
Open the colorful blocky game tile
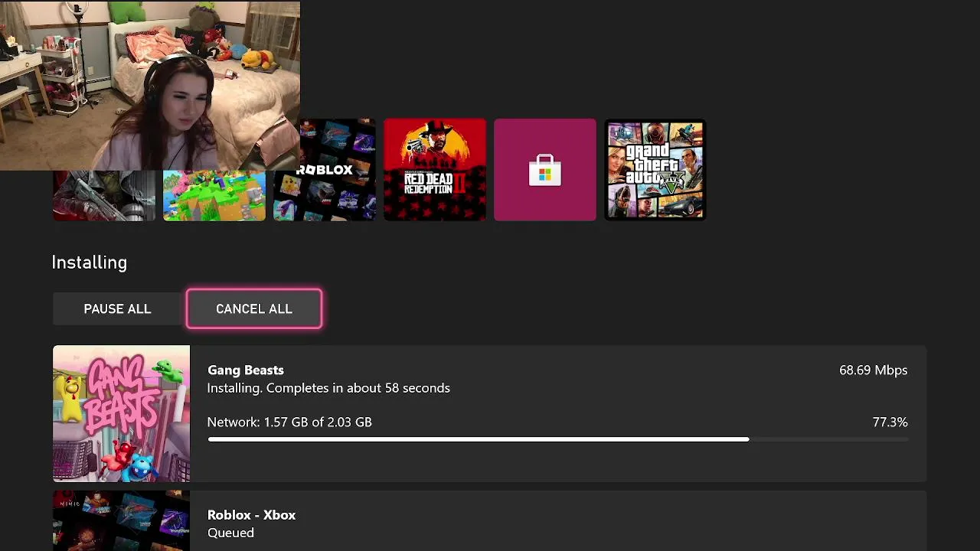click(x=214, y=196)
